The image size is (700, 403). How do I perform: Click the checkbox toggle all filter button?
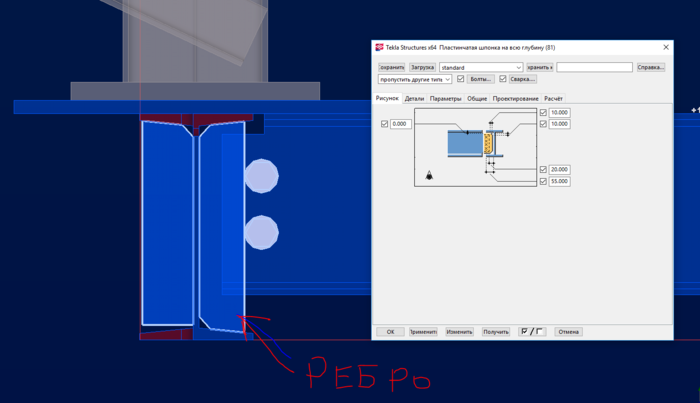[532, 332]
